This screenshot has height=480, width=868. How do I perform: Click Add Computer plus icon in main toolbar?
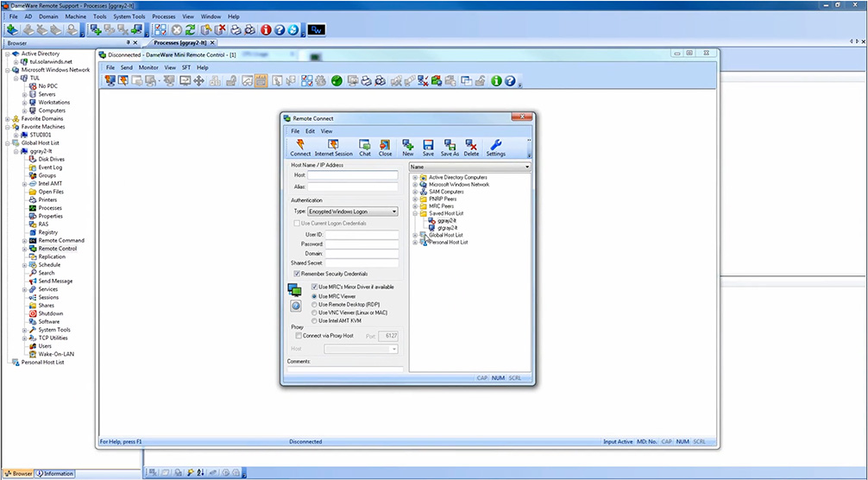click(x=96, y=30)
